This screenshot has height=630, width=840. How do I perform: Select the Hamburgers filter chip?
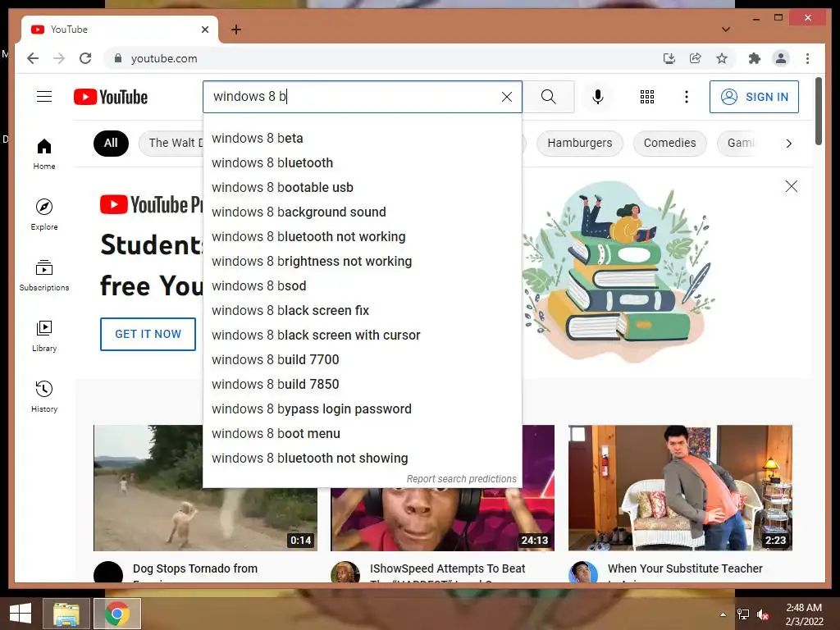coord(580,143)
